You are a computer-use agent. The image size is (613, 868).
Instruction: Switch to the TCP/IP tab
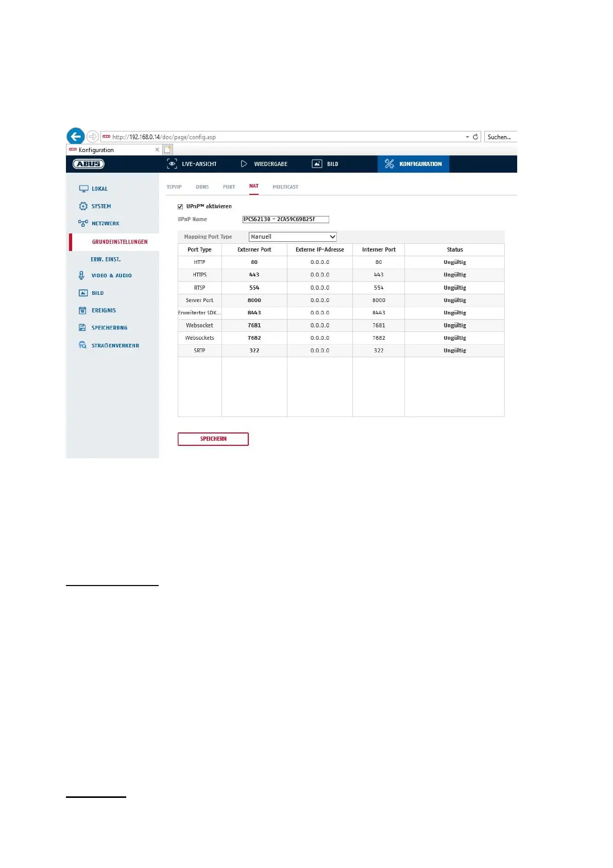174,187
